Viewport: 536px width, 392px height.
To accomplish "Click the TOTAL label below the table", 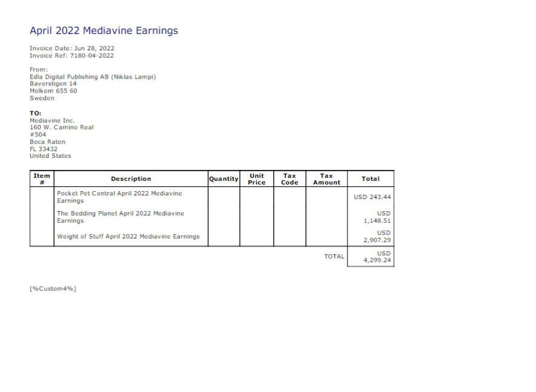I will pos(334,256).
